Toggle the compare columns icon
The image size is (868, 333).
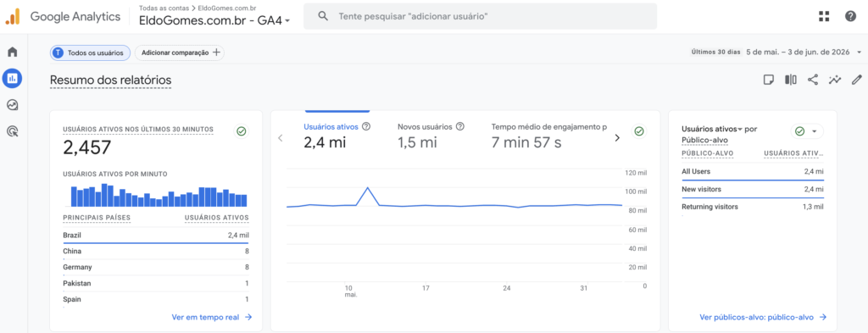791,80
